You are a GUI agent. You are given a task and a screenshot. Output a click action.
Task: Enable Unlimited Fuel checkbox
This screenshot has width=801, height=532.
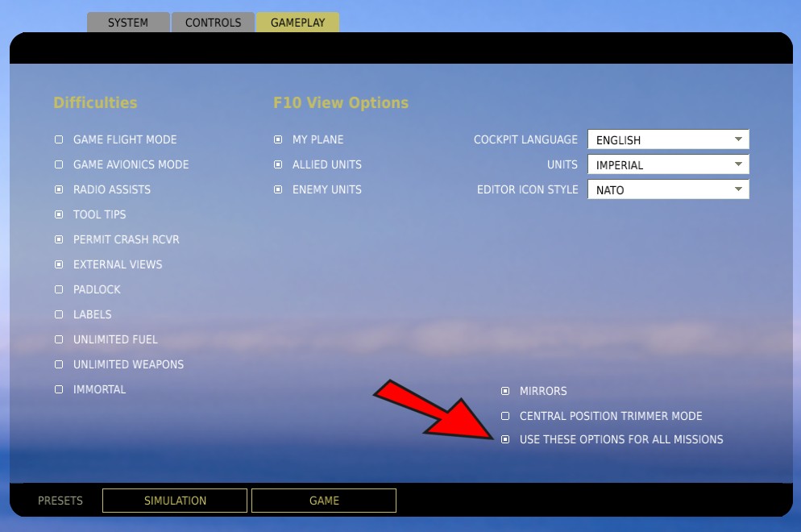click(x=60, y=340)
